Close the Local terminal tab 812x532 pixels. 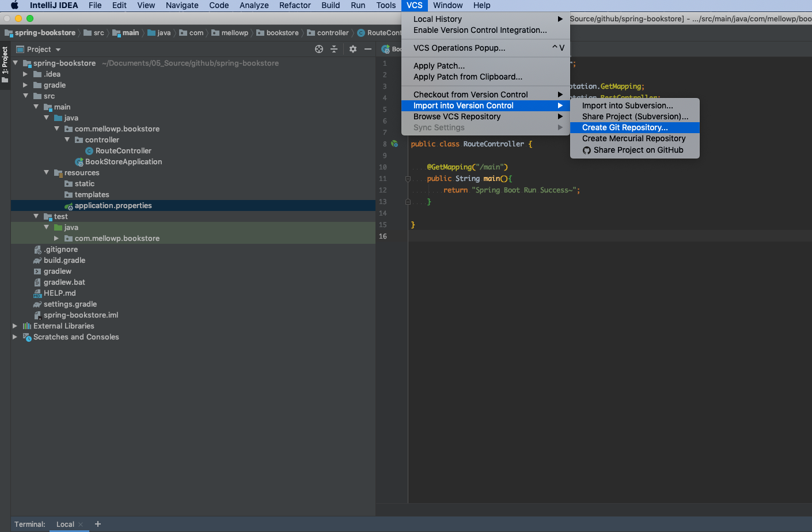point(81,525)
